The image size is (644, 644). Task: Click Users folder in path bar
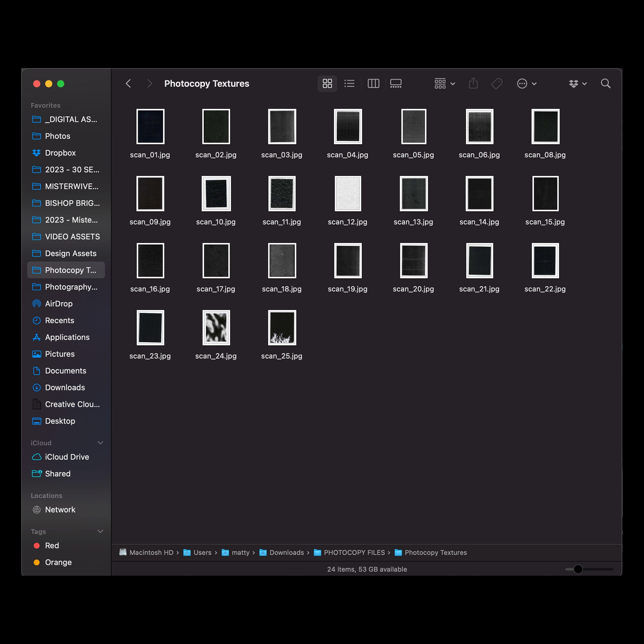[202, 552]
